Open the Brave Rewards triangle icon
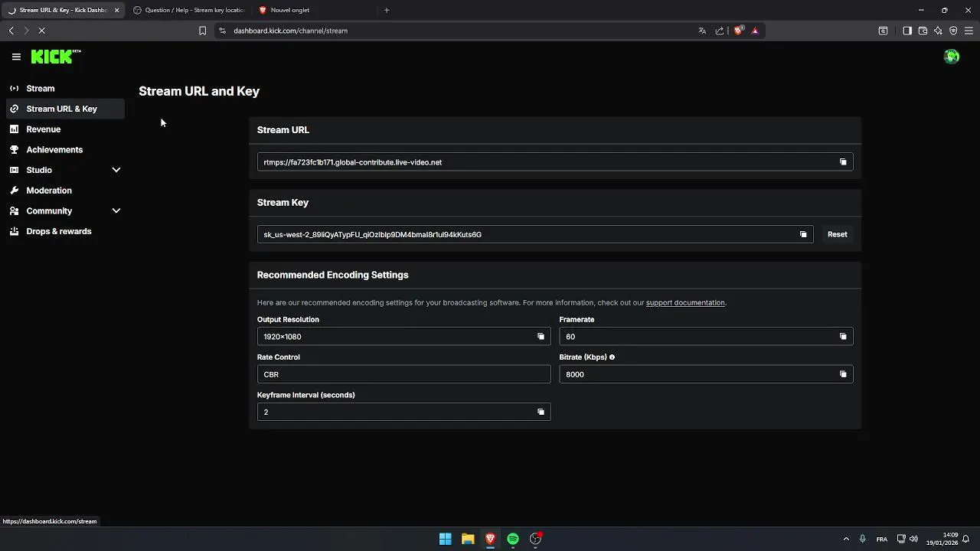Viewport: 980px width, 551px height. click(x=755, y=31)
